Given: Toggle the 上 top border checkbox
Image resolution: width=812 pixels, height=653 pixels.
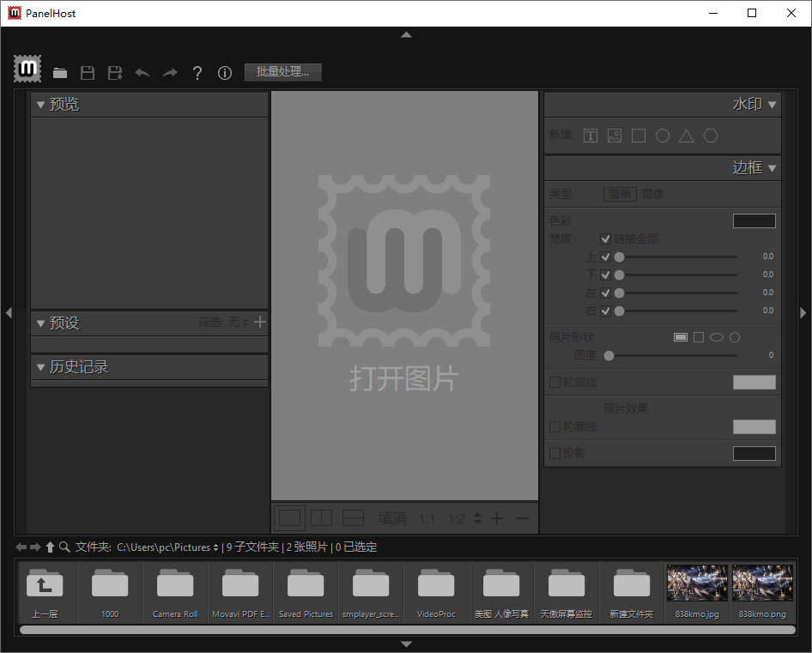Looking at the screenshot, I should click(x=605, y=257).
